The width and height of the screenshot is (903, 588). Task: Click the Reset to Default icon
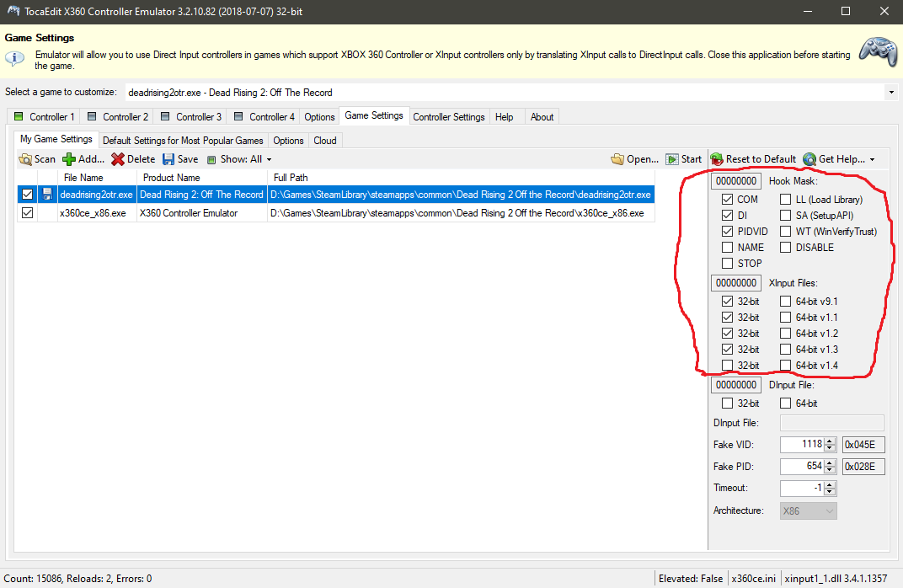(716, 159)
